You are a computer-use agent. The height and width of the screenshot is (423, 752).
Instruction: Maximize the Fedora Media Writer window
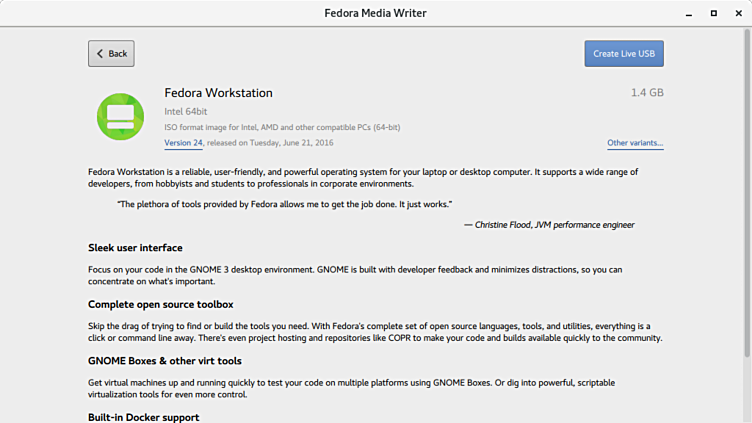pos(714,14)
